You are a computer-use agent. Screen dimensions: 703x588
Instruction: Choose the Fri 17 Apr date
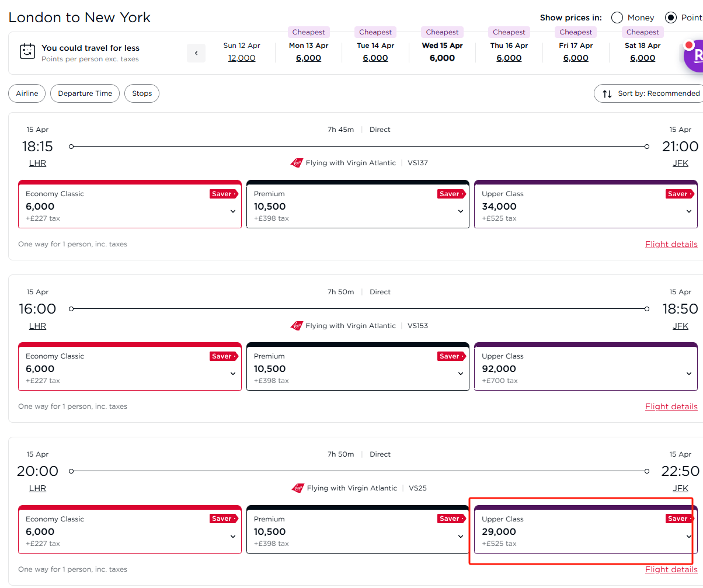(576, 52)
